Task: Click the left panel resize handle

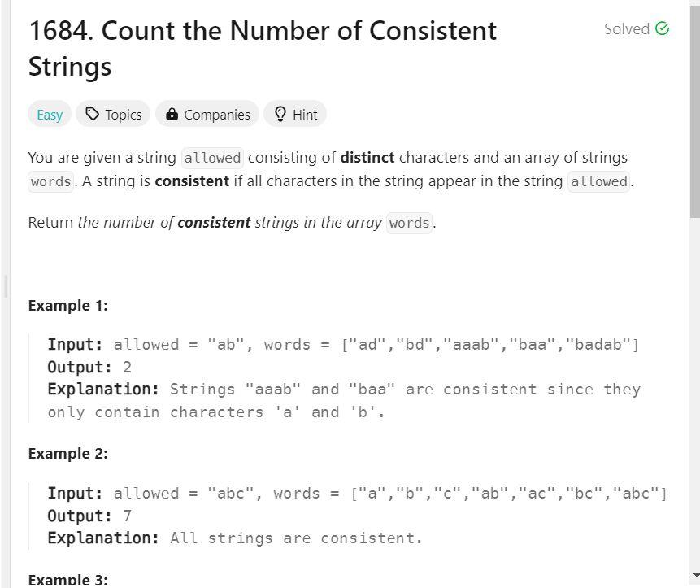Action: coord(5,286)
